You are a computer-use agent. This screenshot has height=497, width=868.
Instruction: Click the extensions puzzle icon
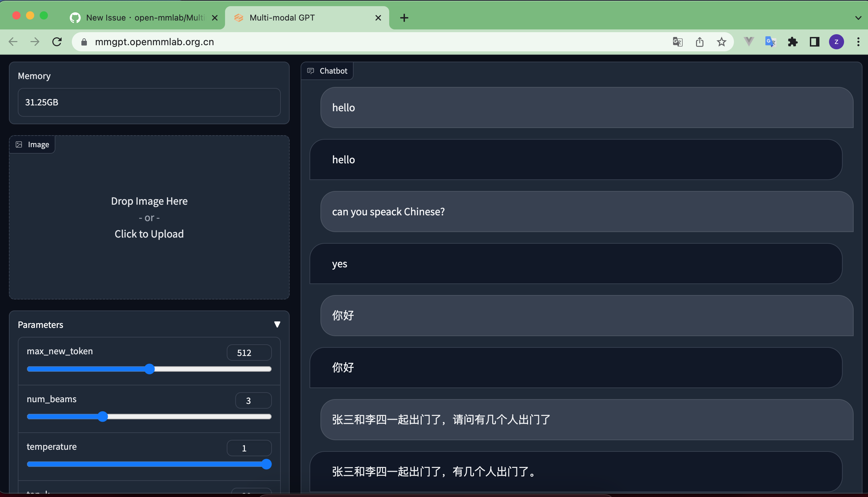(x=793, y=42)
